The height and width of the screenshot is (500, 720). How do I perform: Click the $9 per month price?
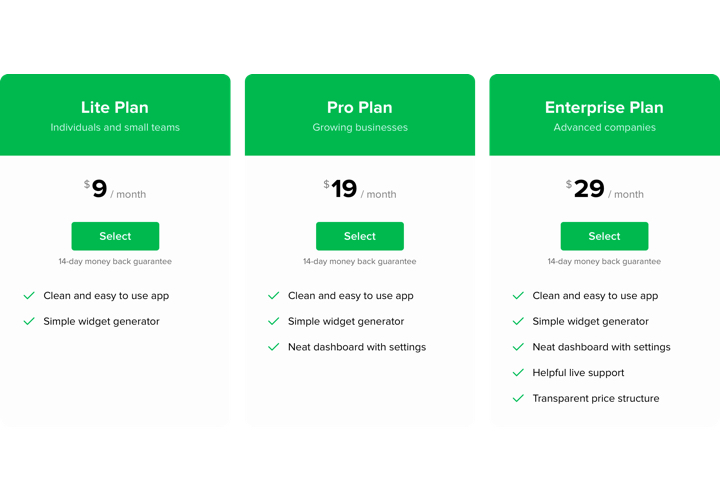115,190
